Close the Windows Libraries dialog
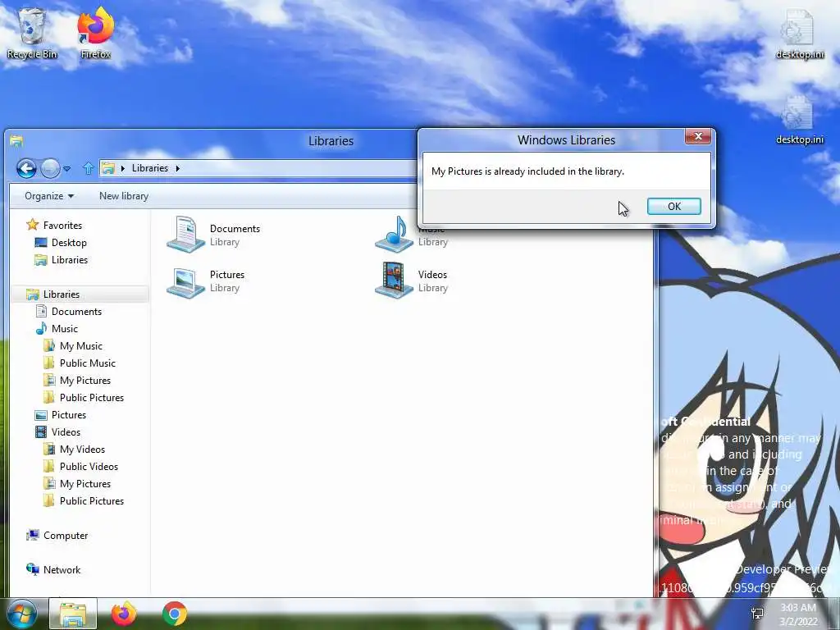The image size is (840, 630). pos(698,137)
